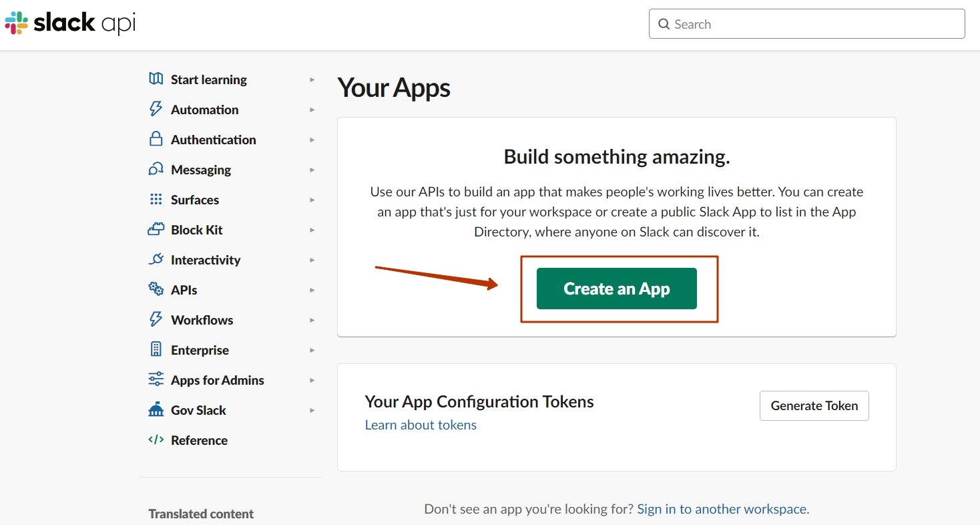Click the sliders icon beside Apps for Admins
980x525 pixels.
pos(156,380)
